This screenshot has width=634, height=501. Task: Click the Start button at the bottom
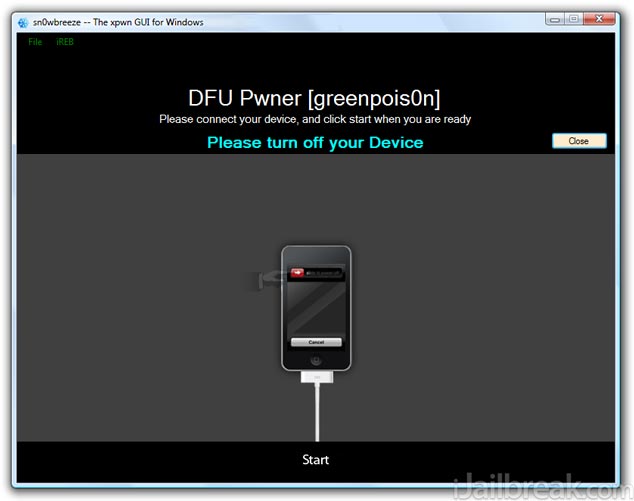(315, 460)
